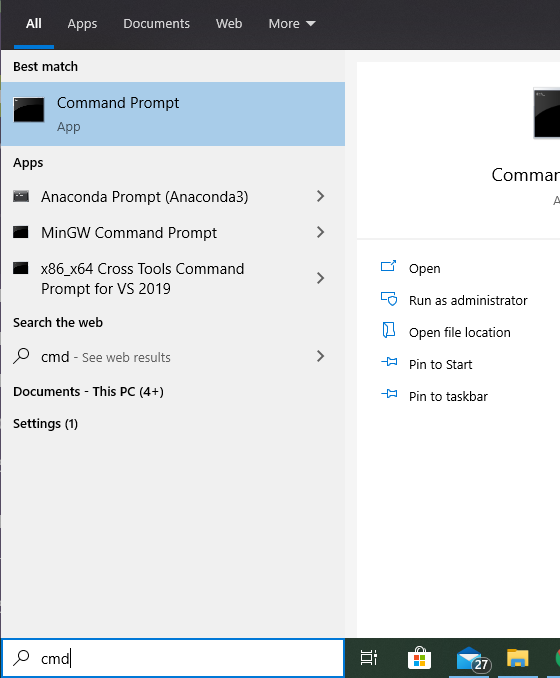Open the Mail app with 27 unread
560x678 pixels.
click(x=473, y=659)
